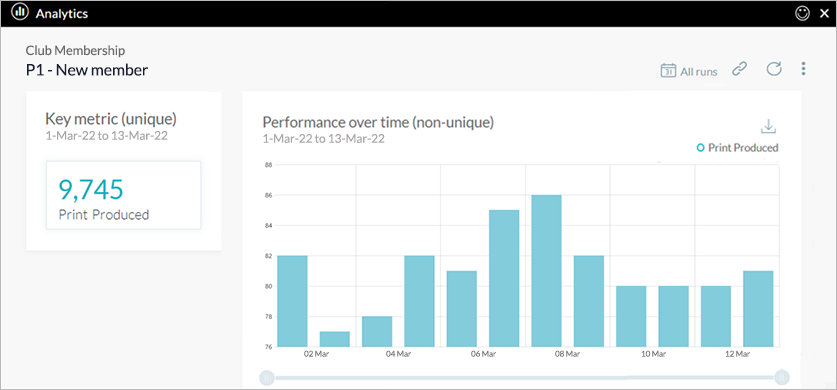
Task: Click the '84' y-axis value
Action: [x=269, y=226]
